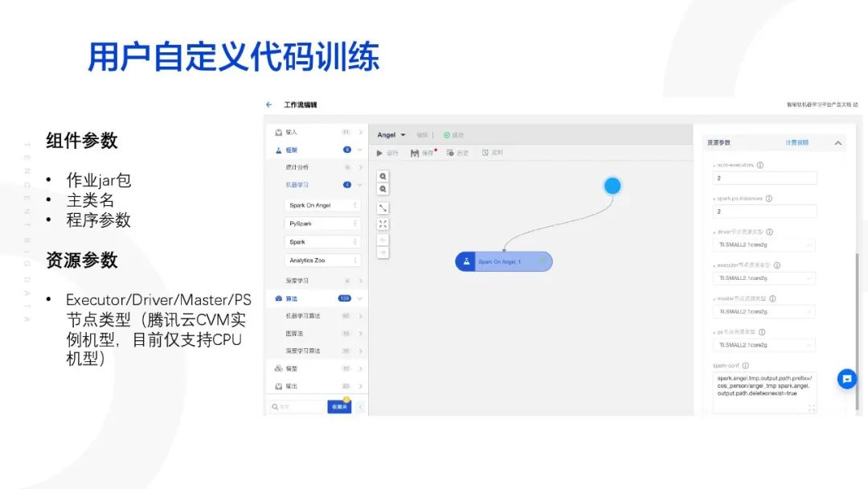The height and width of the screenshot is (489, 868).
Task: Click the info icon next to executor节点资源类型
Action: pyautogui.click(x=777, y=265)
